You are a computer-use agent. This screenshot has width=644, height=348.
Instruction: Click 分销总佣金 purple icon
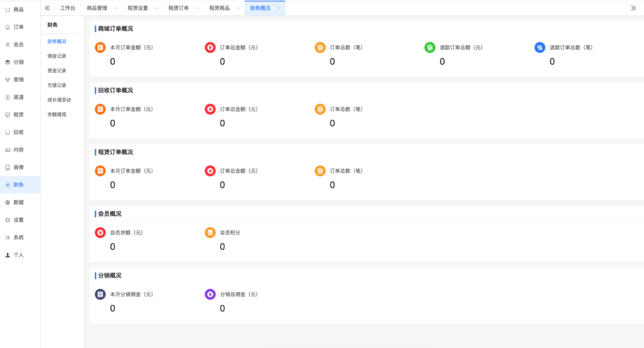point(210,294)
